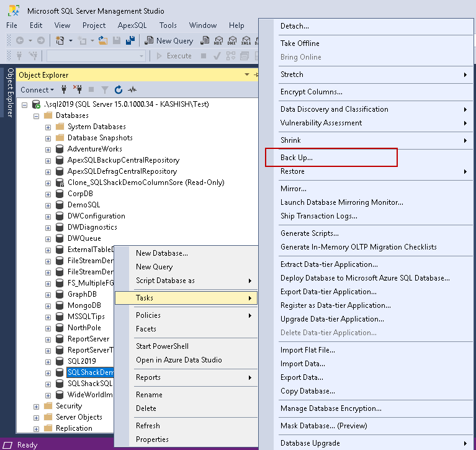The height and width of the screenshot is (450, 476).
Task: Click the Parse checkmark icon
Action: (x=217, y=56)
